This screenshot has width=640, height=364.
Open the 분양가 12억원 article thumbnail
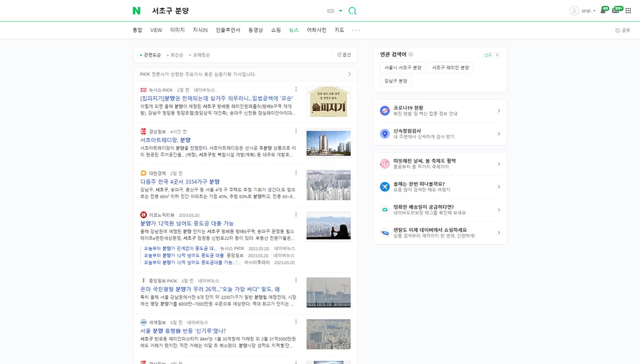(329, 227)
